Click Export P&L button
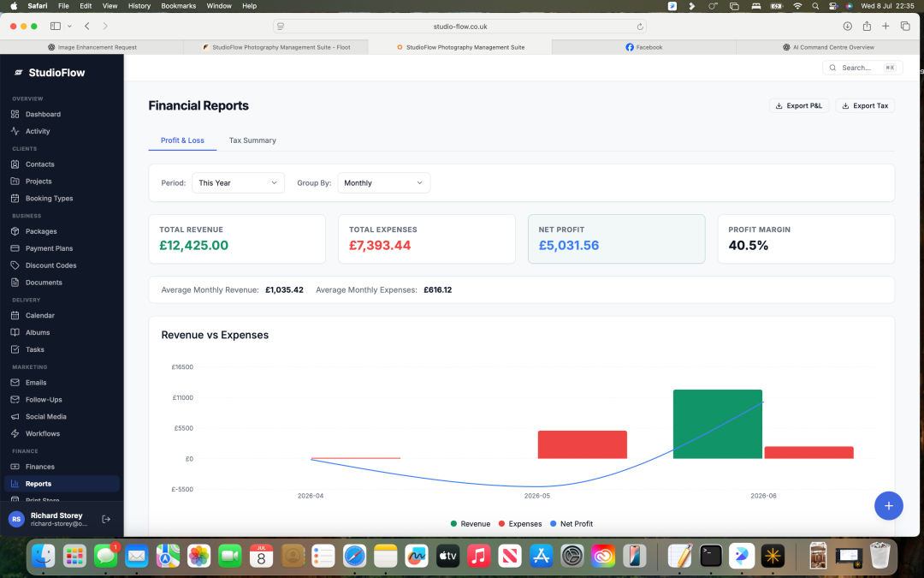 coord(799,105)
